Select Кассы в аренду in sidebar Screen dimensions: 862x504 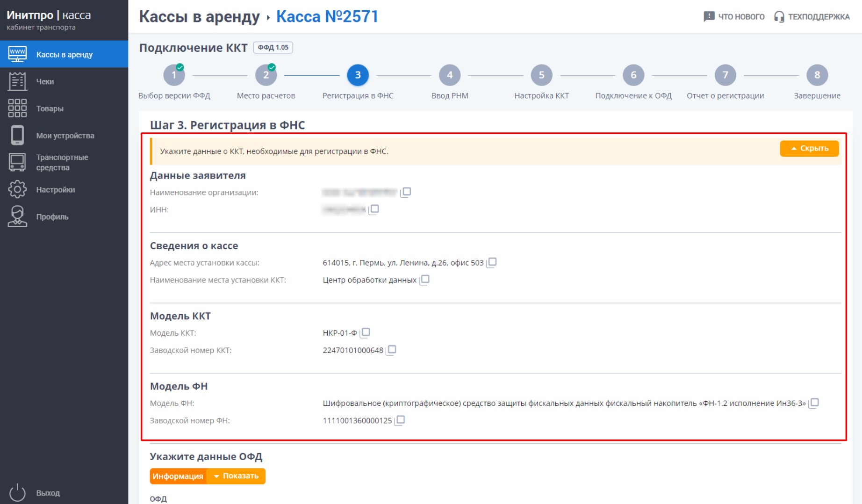pos(64,54)
